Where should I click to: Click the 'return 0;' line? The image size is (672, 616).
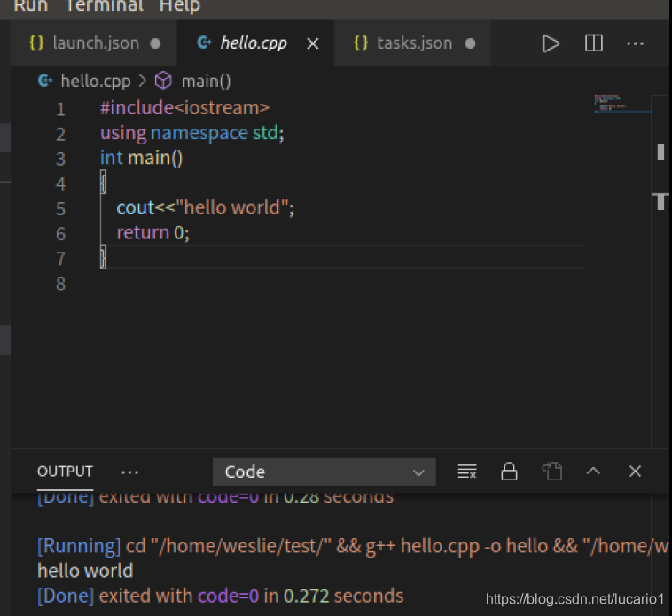pyautogui.click(x=152, y=232)
